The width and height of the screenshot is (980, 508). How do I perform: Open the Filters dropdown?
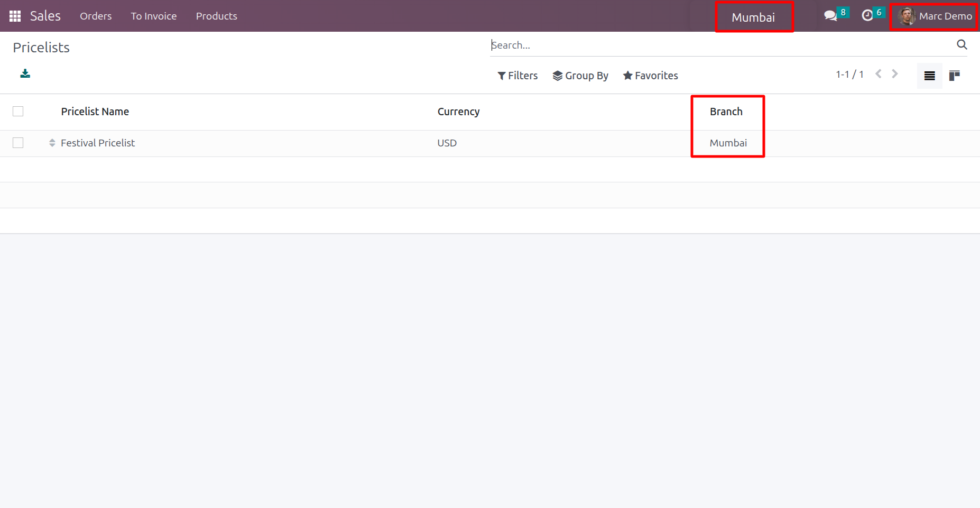click(x=517, y=76)
